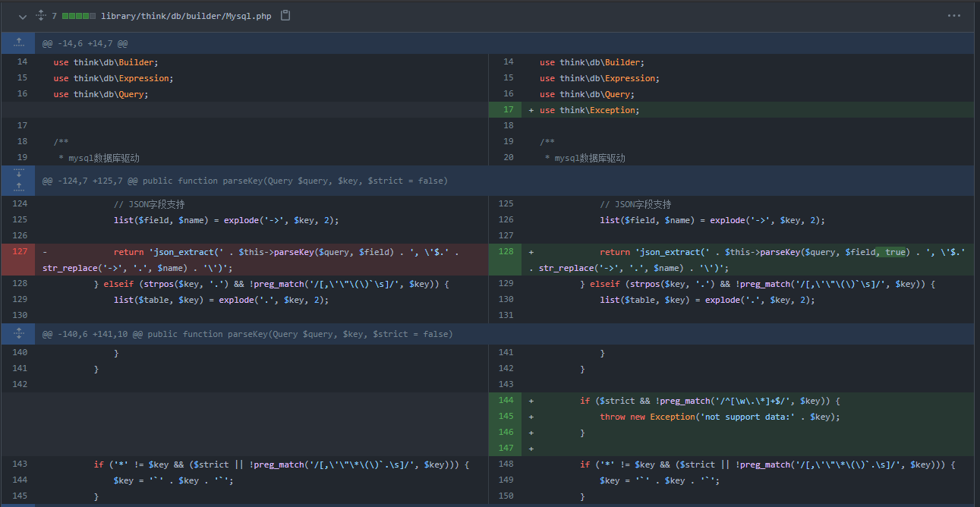
Task: Click the expand-all-lines arrows icon beside 7
Action: point(41,16)
